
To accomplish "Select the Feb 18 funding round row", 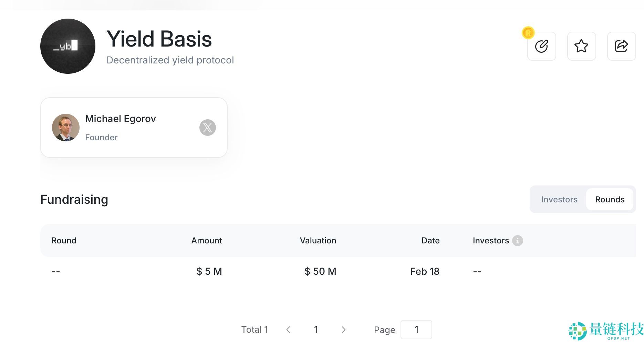I will pyautogui.click(x=320, y=271).
